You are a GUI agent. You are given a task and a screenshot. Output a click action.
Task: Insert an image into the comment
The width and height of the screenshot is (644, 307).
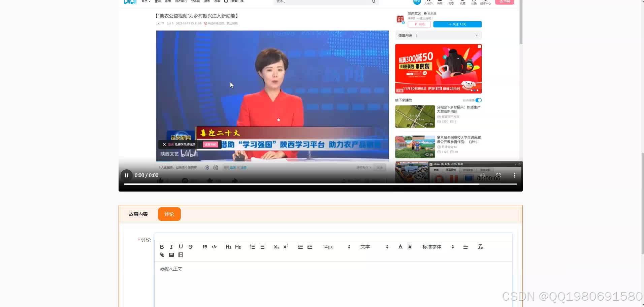click(x=171, y=255)
